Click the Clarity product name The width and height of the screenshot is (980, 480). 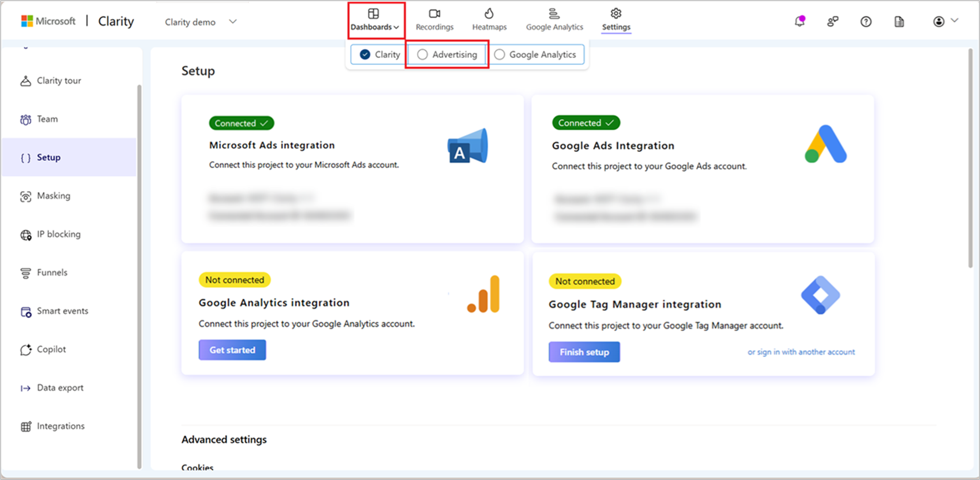116,21
